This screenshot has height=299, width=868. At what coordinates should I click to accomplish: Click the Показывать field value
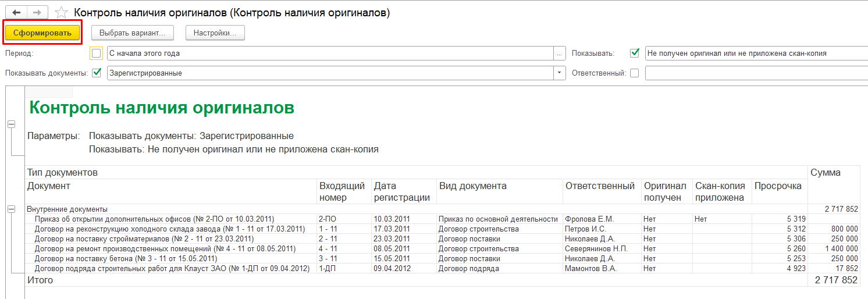pos(756,54)
